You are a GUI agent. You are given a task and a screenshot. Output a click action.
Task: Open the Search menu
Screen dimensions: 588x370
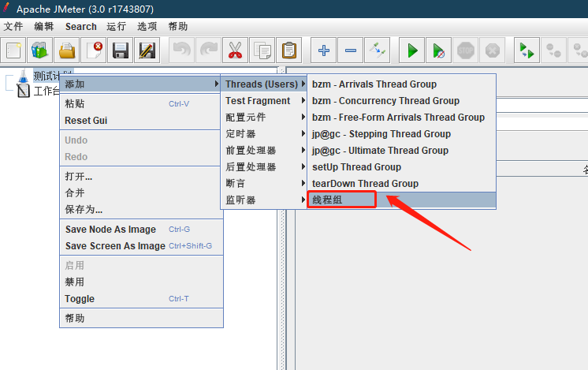[x=81, y=26]
